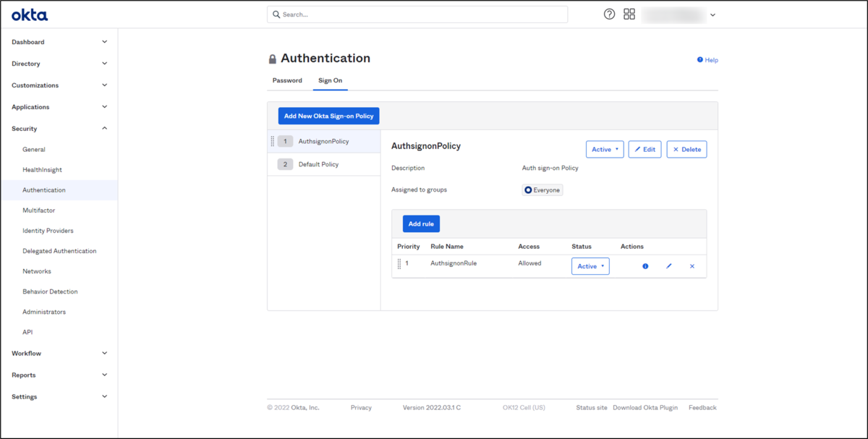Expand the Workflow menu
This screenshot has height=439, width=868.
pyautogui.click(x=104, y=354)
